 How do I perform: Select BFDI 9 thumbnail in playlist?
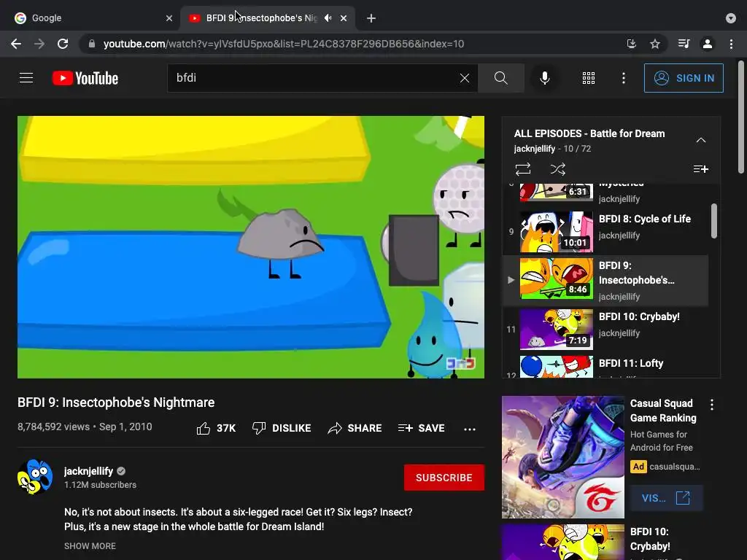[557, 279]
